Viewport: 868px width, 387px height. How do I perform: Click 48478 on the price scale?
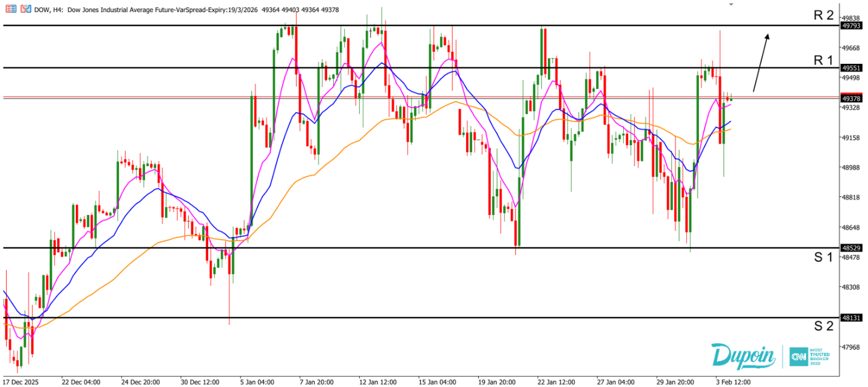852,257
